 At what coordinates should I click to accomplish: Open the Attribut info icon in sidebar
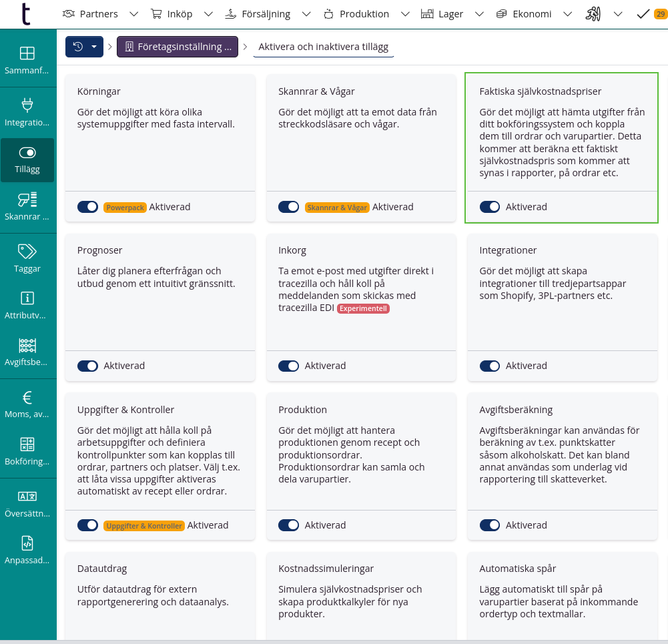coord(27,298)
